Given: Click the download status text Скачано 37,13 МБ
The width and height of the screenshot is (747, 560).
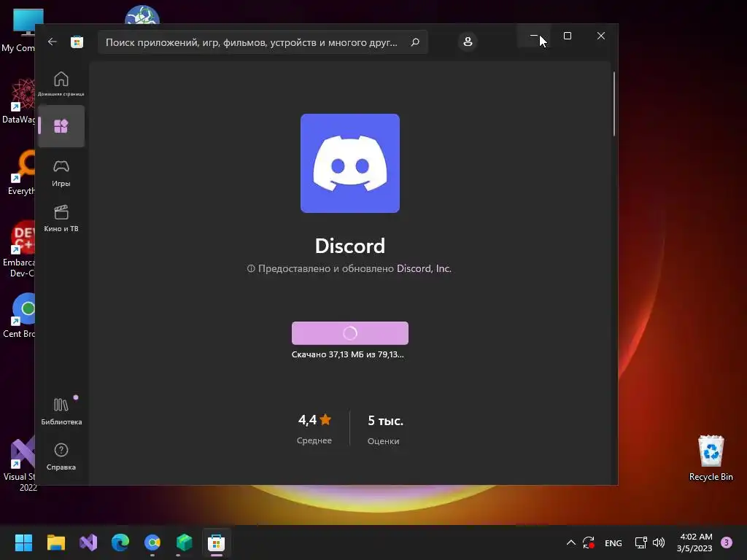Looking at the screenshot, I should (x=348, y=354).
